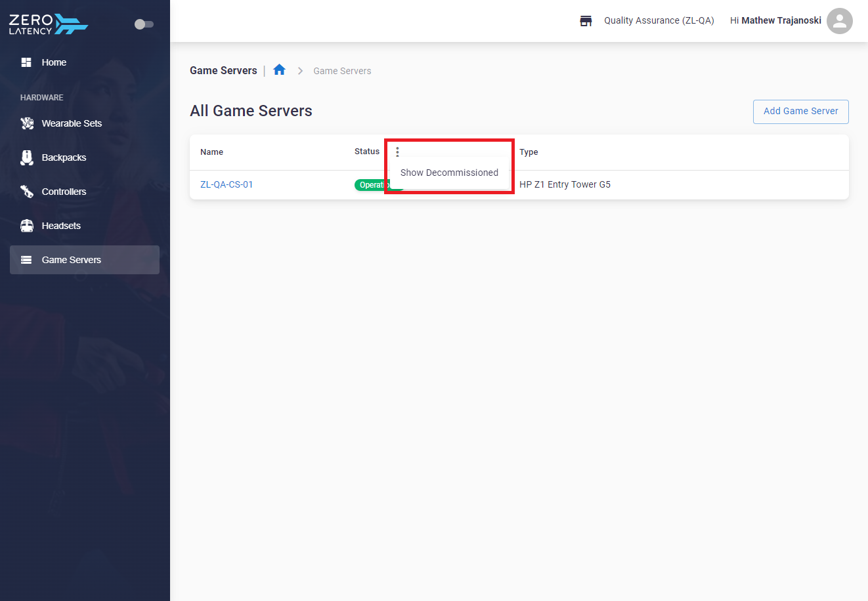The height and width of the screenshot is (601, 868).
Task: Go to home via breadcrumb house icon
Action: click(280, 70)
